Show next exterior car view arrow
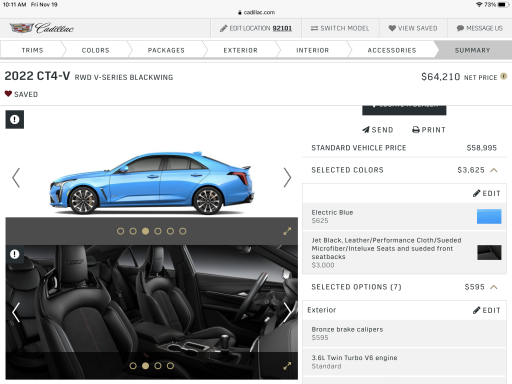Screen dimensions: 512x384 tap(287, 177)
